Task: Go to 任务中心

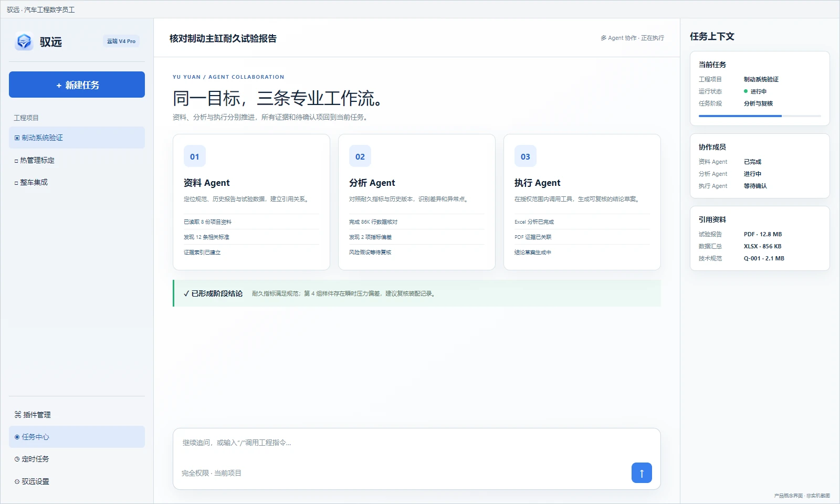Action: pyautogui.click(x=77, y=437)
